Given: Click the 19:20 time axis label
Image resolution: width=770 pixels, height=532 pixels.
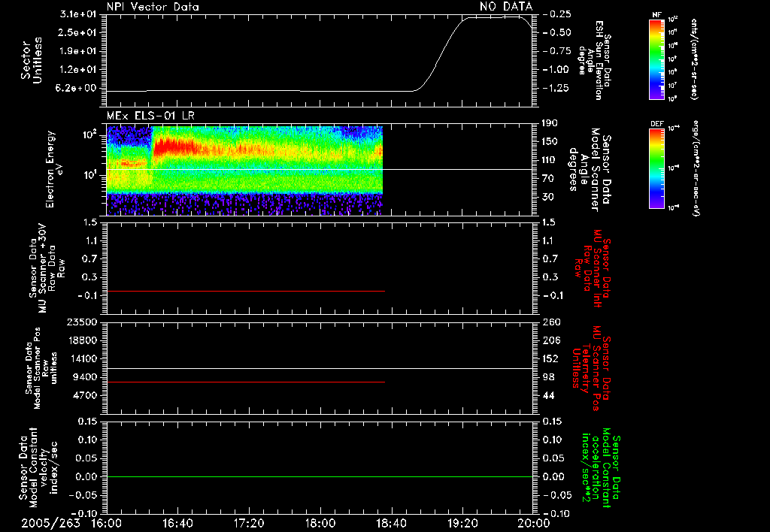Looking at the screenshot, I should pyautogui.click(x=462, y=523).
